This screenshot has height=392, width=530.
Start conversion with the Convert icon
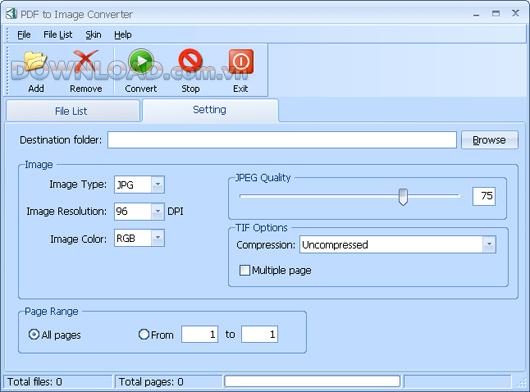tap(141, 62)
